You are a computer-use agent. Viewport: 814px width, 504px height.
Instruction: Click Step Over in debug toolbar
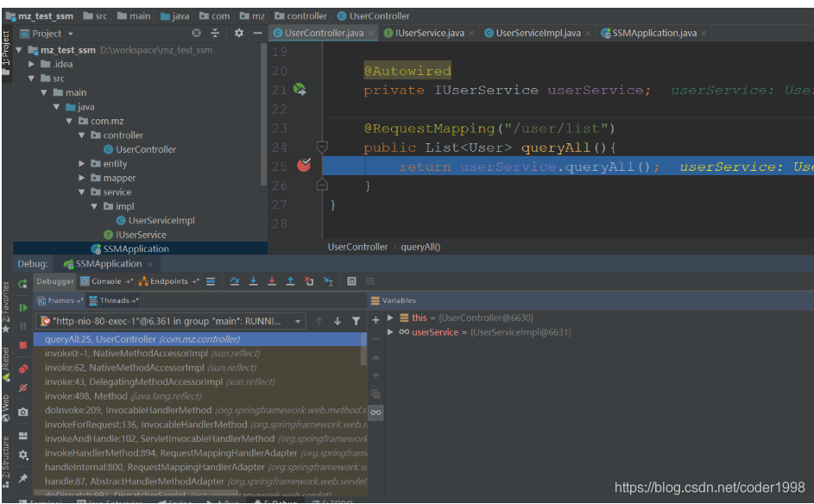[235, 281]
